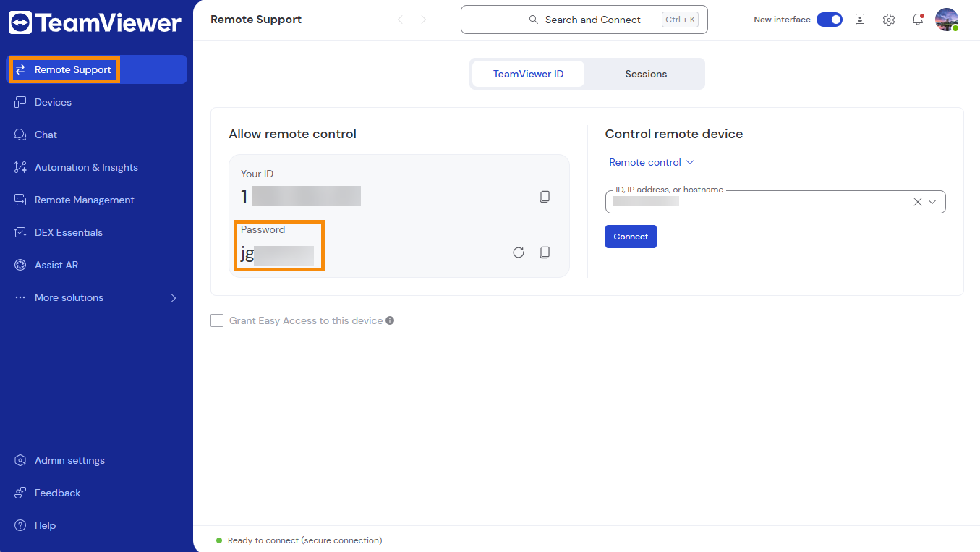Open the notifications bell
980x552 pixels.
(918, 20)
